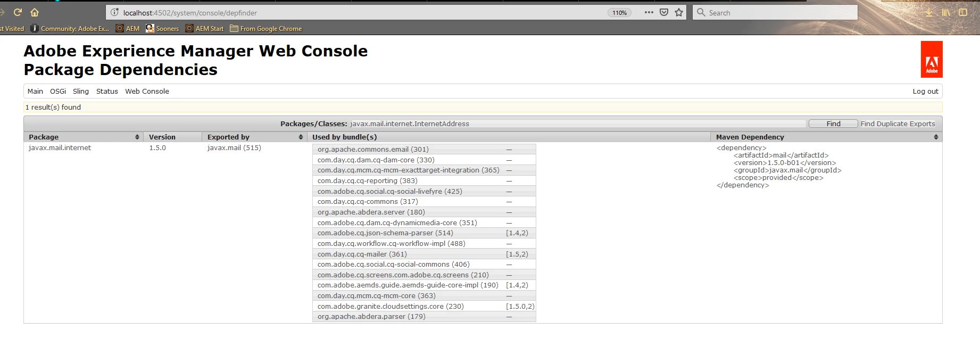This screenshot has height=354, width=980.
Task: Click the 110% zoom level badge
Action: pyautogui.click(x=619, y=13)
